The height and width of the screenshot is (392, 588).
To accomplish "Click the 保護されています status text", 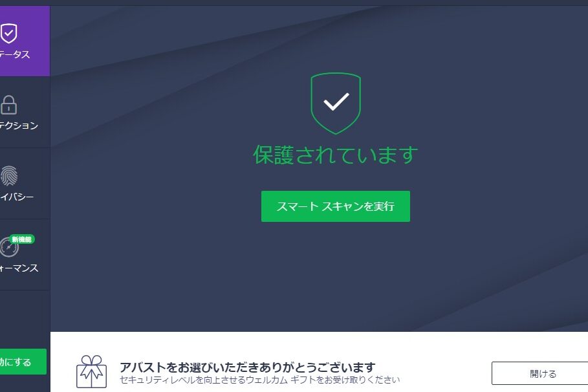I will [336, 155].
